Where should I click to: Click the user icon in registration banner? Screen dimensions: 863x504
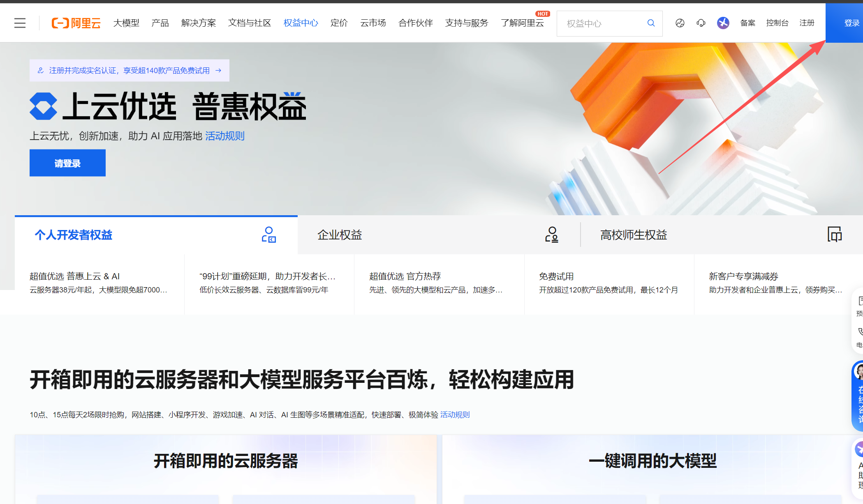tap(41, 71)
